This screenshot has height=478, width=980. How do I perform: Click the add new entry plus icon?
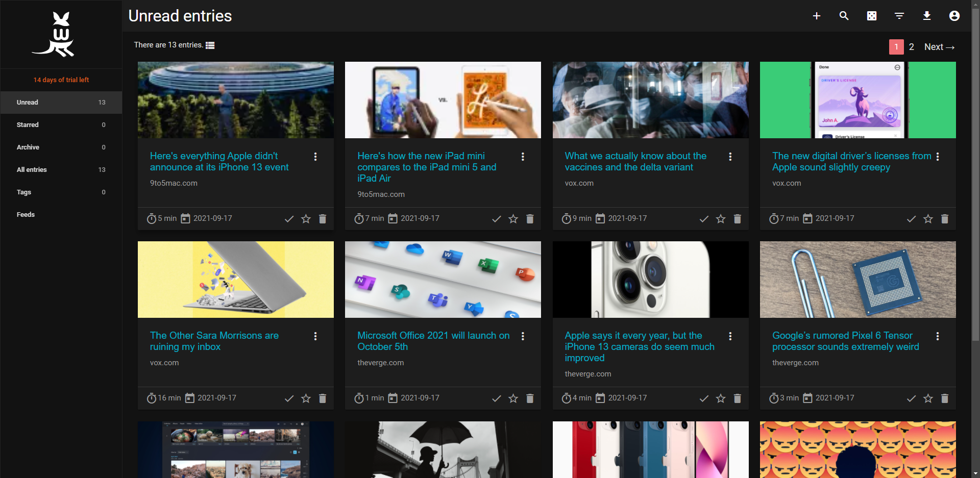(x=817, y=16)
